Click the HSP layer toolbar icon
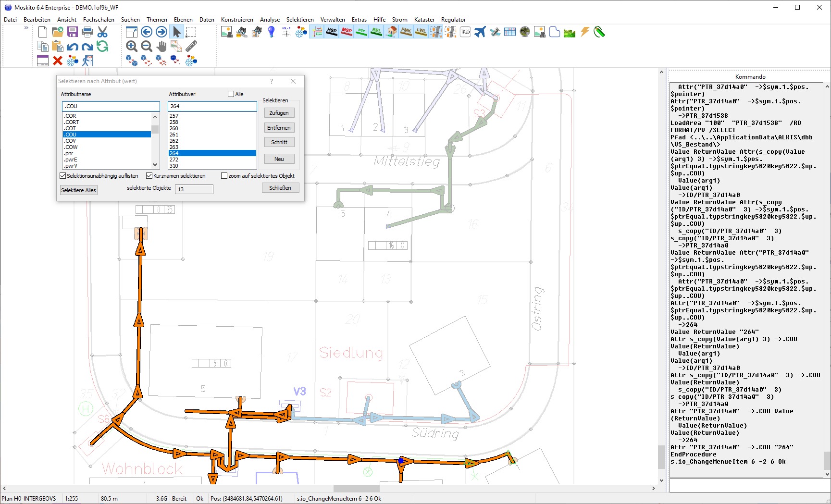The image size is (831, 504). [x=332, y=32]
